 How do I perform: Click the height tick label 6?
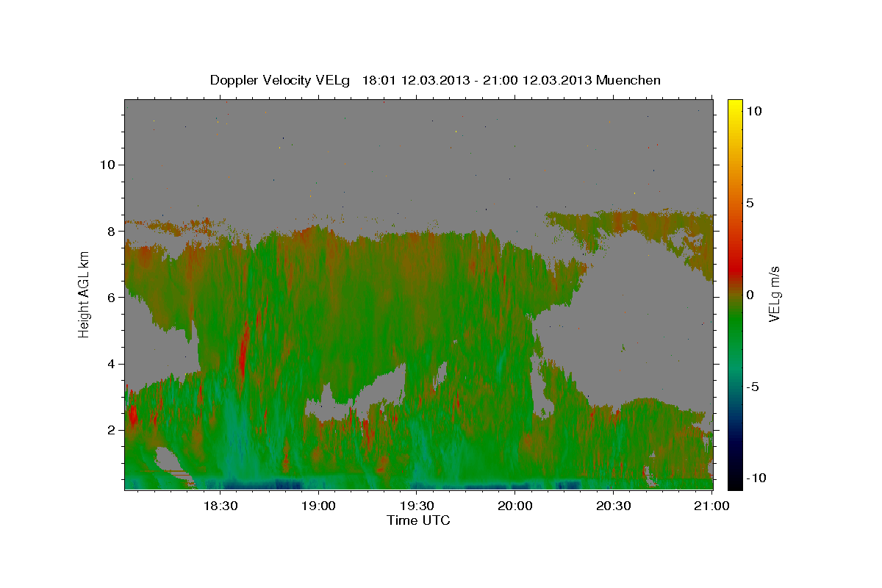click(110, 297)
